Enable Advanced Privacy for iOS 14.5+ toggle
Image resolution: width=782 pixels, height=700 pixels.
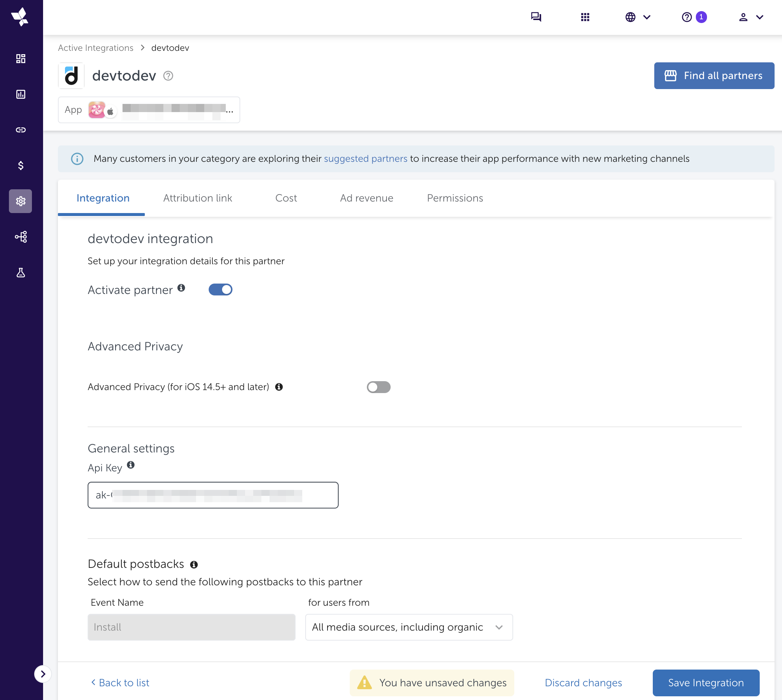[x=378, y=387]
